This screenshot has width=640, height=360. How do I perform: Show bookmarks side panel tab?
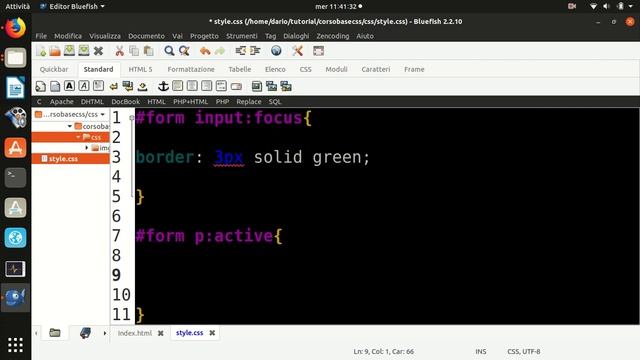click(x=85, y=333)
